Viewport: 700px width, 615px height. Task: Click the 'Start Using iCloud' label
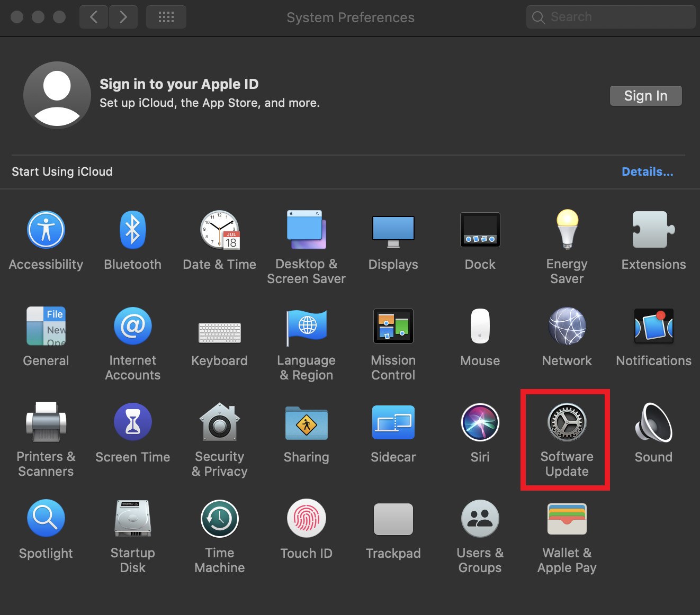click(62, 171)
